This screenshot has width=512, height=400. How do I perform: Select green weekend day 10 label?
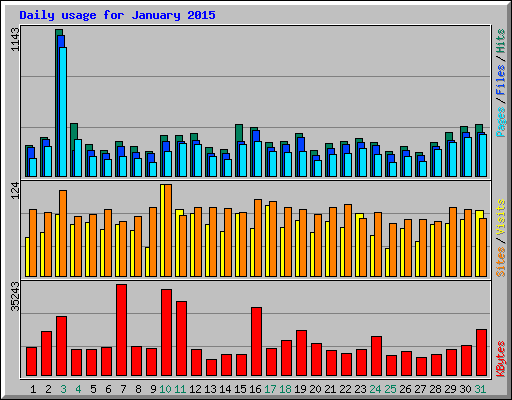pyautogui.click(x=165, y=389)
